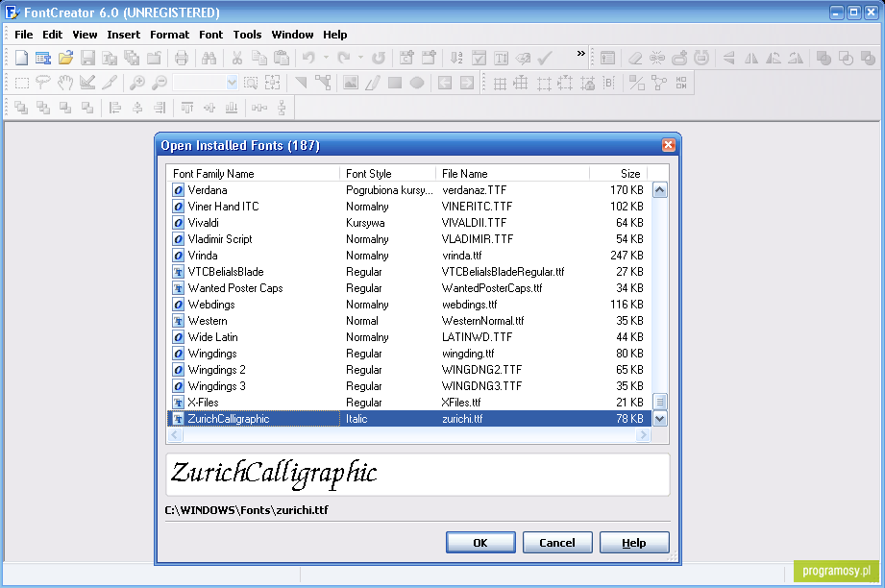Click the Redo arrow icon
This screenshot has width=885, height=588.
tap(344, 58)
